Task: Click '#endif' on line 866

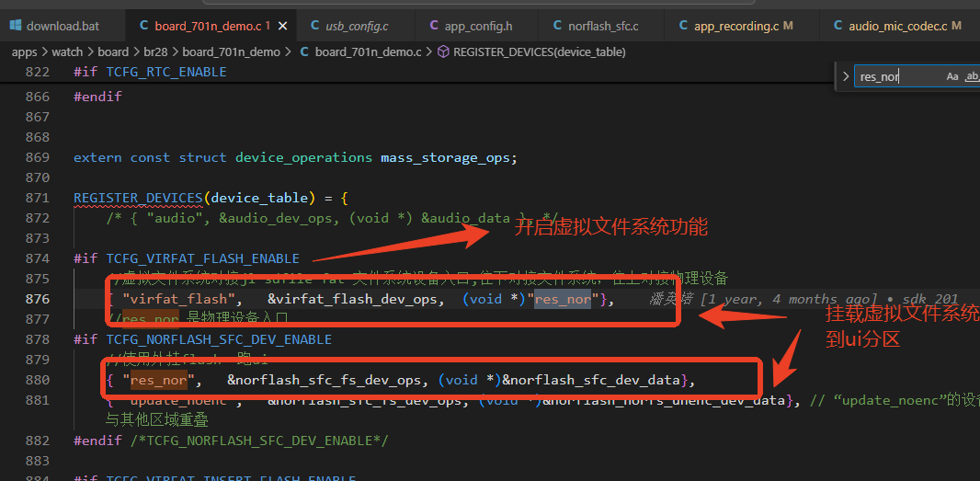Action: tap(97, 97)
